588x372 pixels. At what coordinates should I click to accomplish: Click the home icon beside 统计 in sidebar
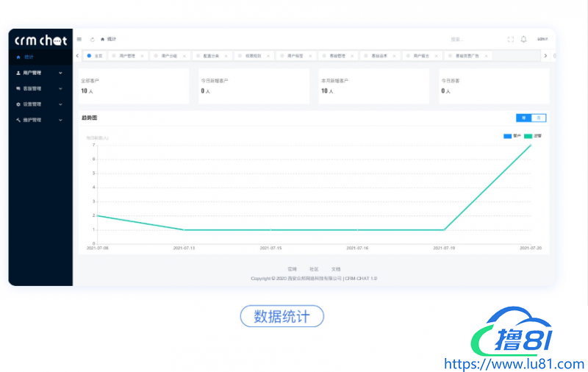[x=18, y=57]
